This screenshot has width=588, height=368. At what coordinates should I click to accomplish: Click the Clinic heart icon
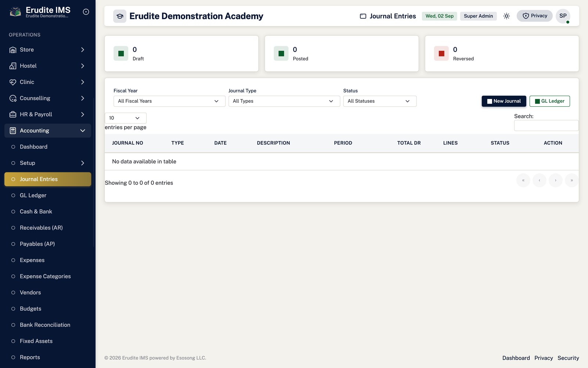[13, 82]
